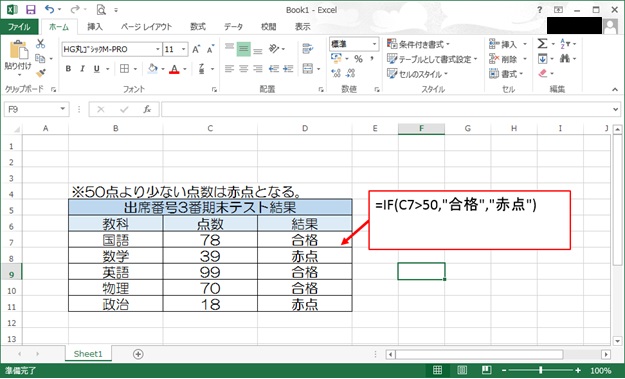Switch to Formulas (数式) tab
Image resolution: width=625 pixels, height=379 pixels.
click(x=198, y=27)
